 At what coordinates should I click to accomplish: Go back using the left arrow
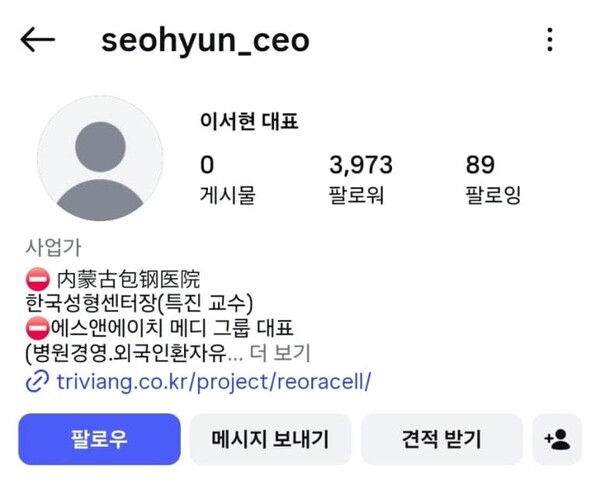(37, 40)
